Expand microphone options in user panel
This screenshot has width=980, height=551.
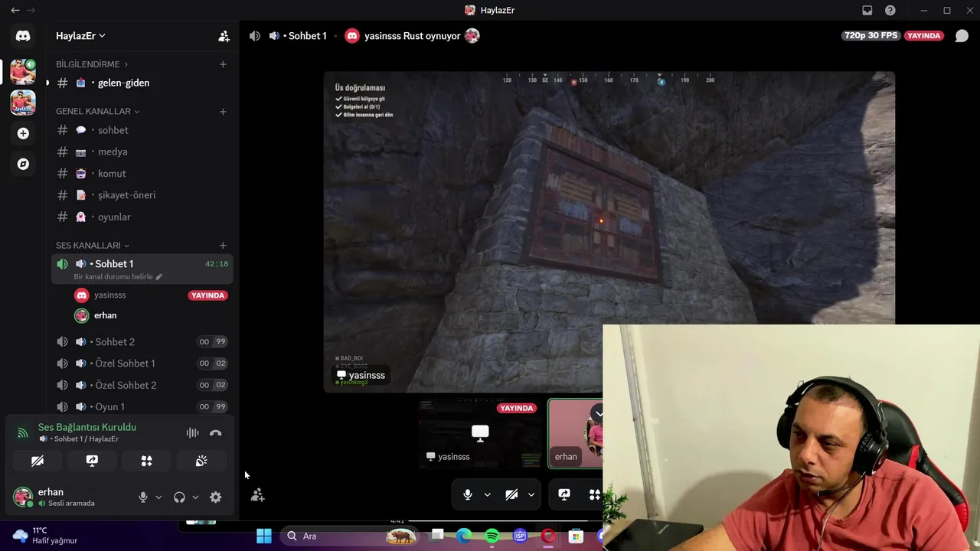click(158, 497)
